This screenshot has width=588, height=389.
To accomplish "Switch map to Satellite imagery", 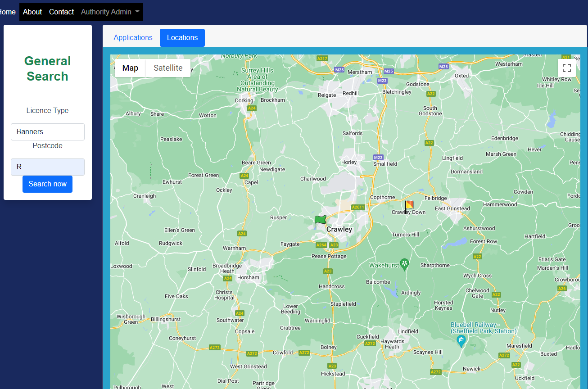I will 168,68.
